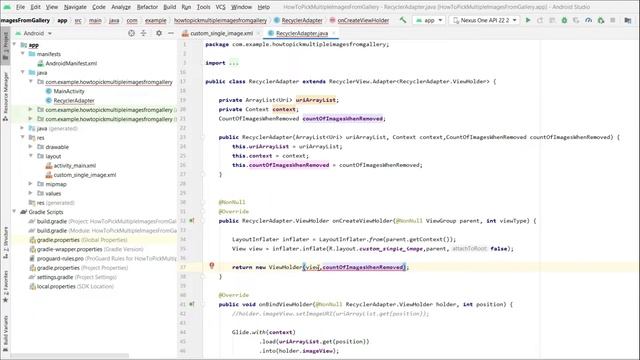Select settings.gradle in Gradle Scripts
Screen dimensions: 640x360
pos(55,277)
